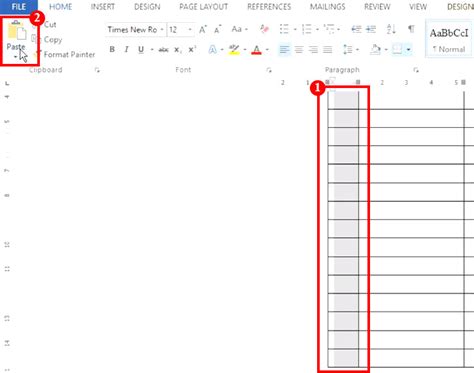Click the first cell of selected table column
Screen dimensions: 474x373
click(343, 99)
